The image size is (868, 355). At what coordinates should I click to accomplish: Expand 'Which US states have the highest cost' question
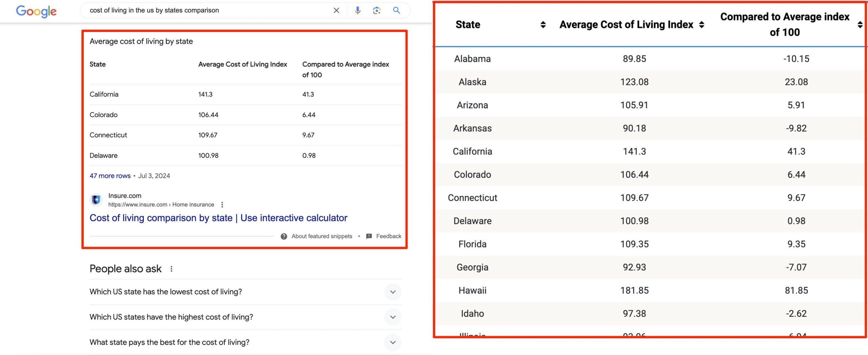393,317
